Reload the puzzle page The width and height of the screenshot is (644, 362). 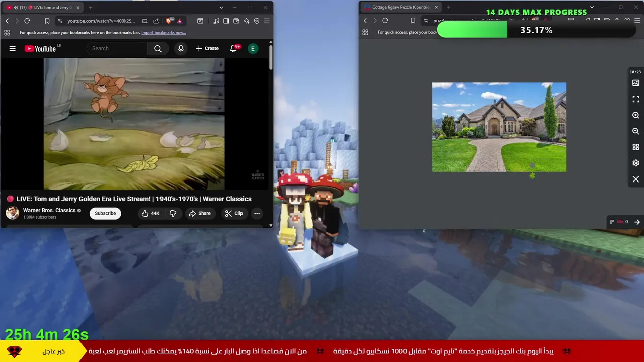[385, 21]
